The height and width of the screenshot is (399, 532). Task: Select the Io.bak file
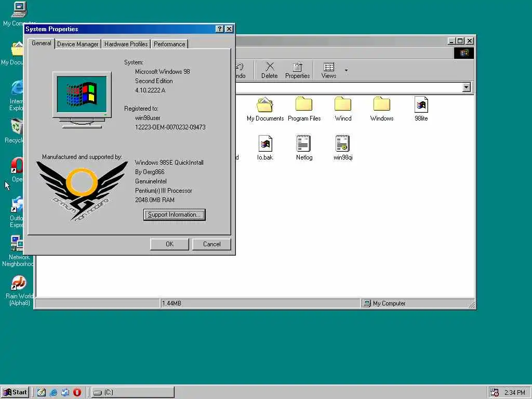pos(265,148)
